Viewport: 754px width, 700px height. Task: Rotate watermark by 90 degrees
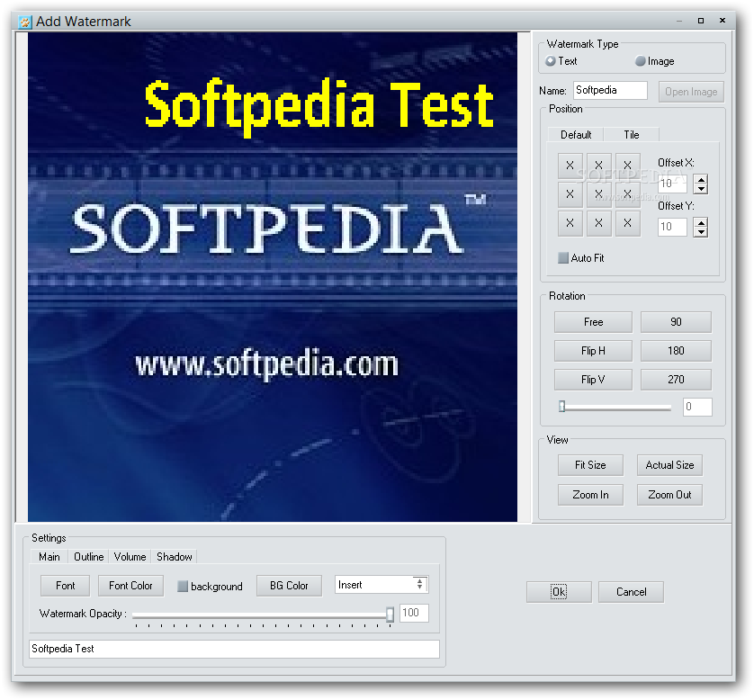point(676,322)
